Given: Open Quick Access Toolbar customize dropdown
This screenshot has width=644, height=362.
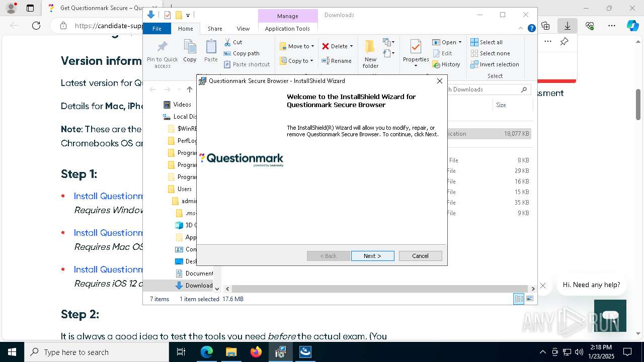Looking at the screenshot, I should click(188, 16).
